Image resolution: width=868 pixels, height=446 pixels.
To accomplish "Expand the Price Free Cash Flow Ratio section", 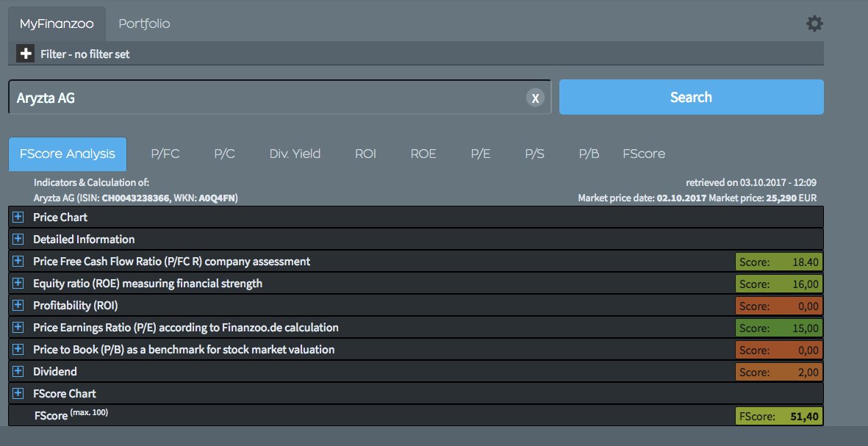I will [x=17, y=261].
